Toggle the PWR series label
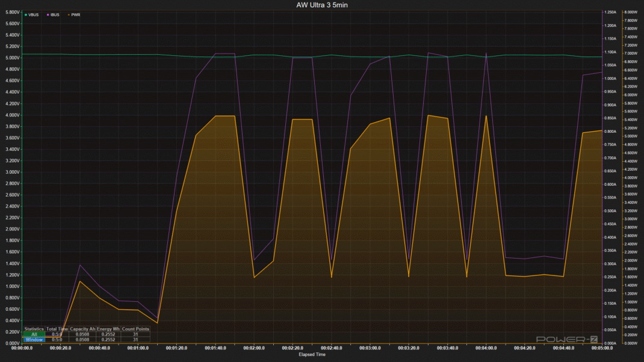 75,15
